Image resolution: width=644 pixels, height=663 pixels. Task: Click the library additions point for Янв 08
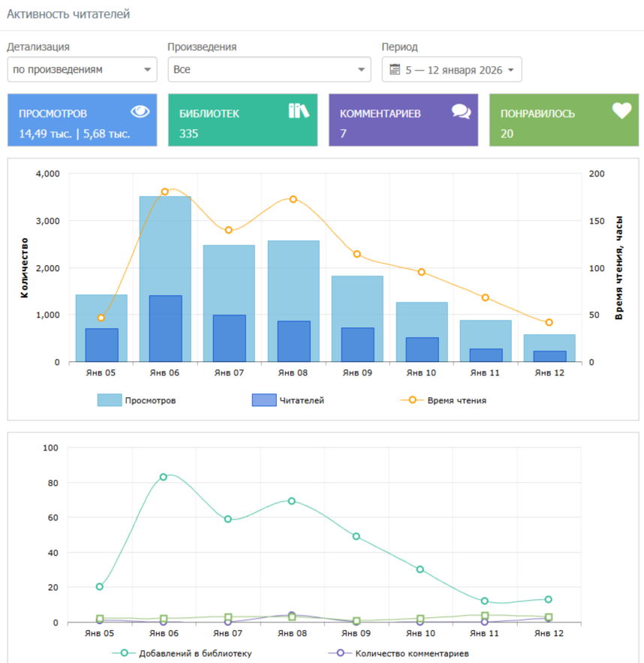(x=292, y=501)
